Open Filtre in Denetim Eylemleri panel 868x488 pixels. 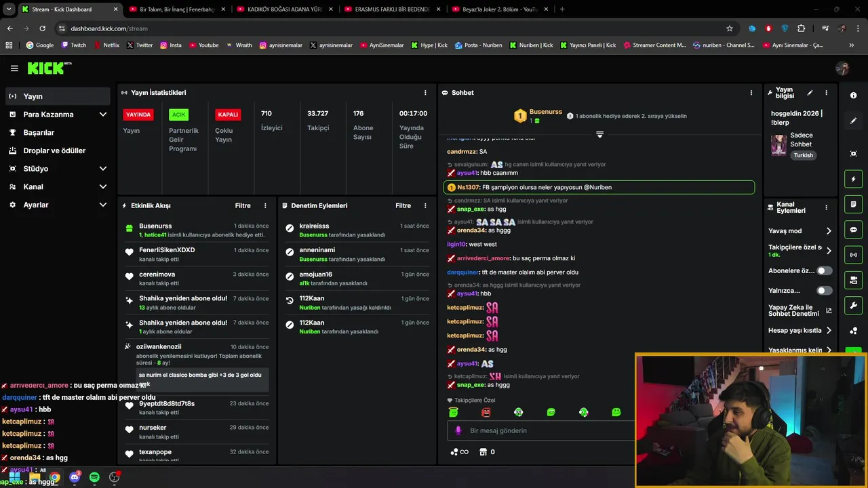pyautogui.click(x=403, y=205)
